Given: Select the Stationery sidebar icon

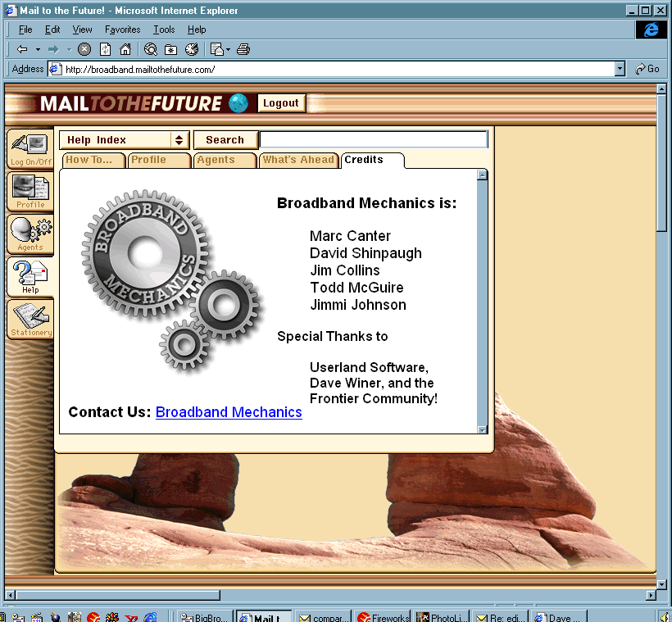Looking at the screenshot, I should (x=30, y=320).
